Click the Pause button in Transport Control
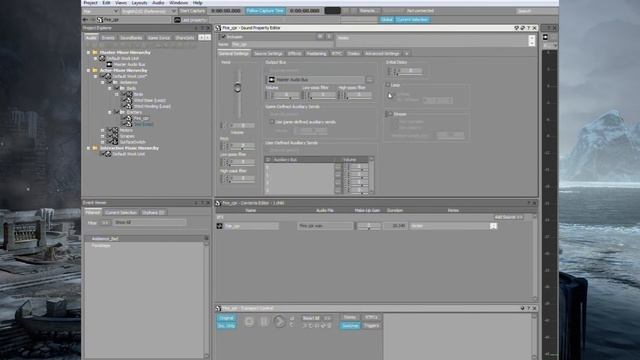 (x=264, y=322)
